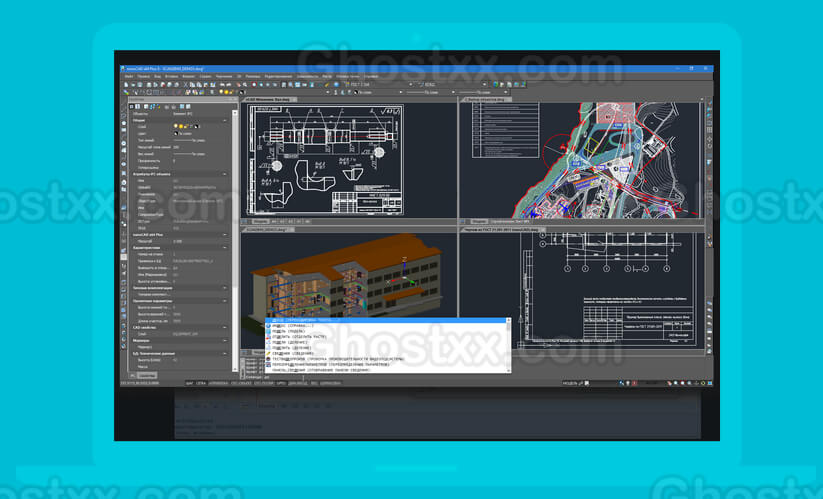
Task: Click the scrollbar of the command suggestion list
Action: 509,345
